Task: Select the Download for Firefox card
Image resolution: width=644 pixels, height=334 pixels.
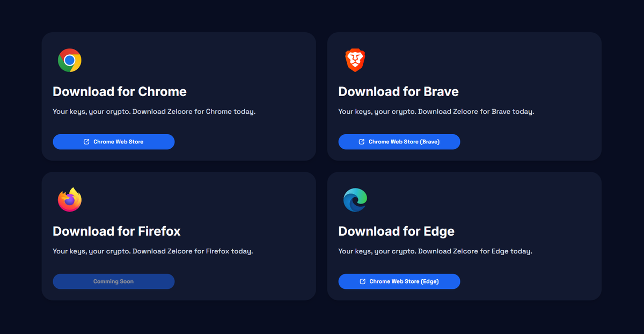Action: 179,236
